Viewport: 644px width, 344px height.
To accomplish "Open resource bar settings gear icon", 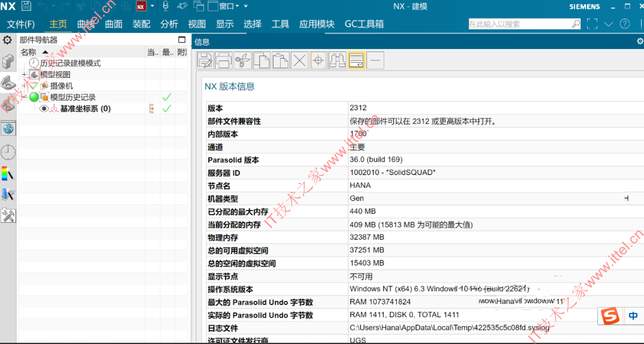I will (x=7, y=40).
